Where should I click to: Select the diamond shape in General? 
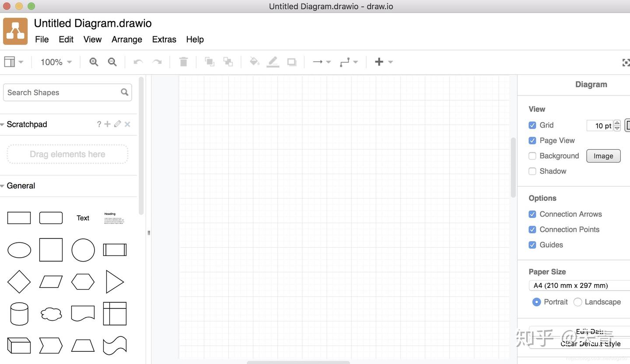19,282
